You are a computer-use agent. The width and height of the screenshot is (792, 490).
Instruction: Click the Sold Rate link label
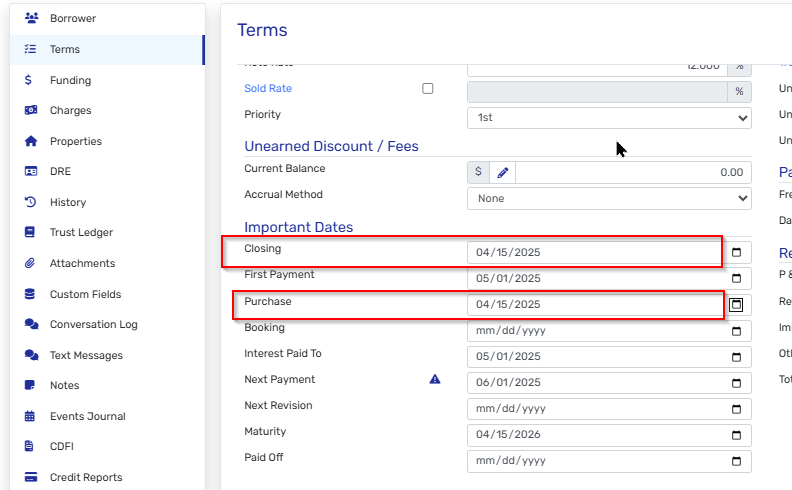[x=268, y=89]
